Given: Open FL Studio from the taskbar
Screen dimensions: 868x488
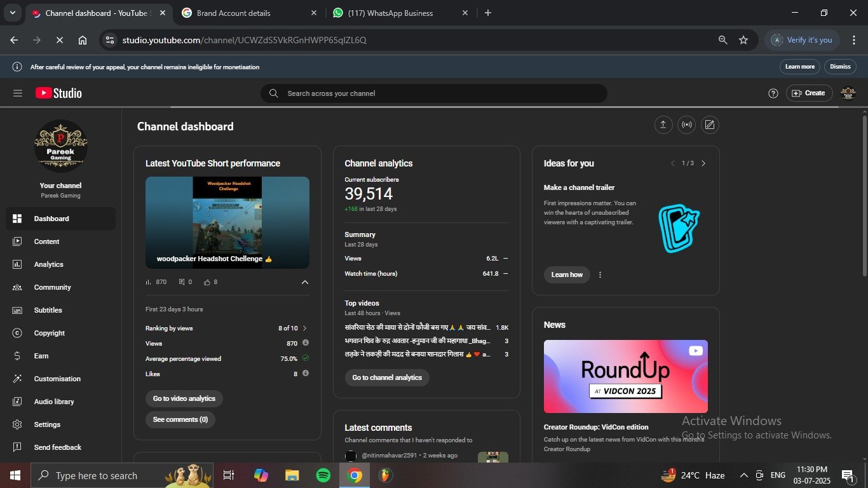Looking at the screenshot, I should pos(385,475).
